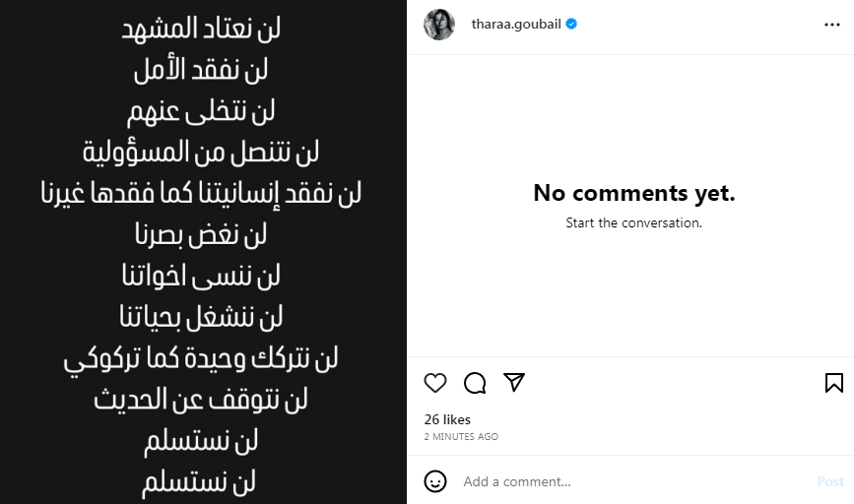Share the post via paper plane icon
The width and height of the screenshot is (854, 504).
pos(514,383)
